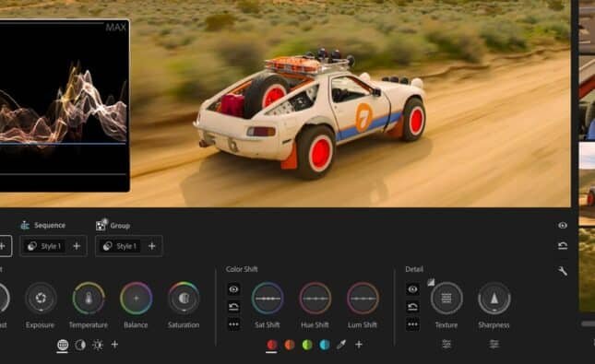
Task: Toggle the eye icon at far right
Action: (563, 225)
